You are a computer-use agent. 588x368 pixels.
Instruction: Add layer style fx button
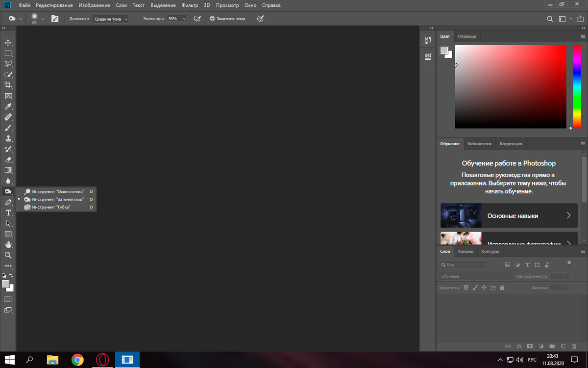(519, 346)
